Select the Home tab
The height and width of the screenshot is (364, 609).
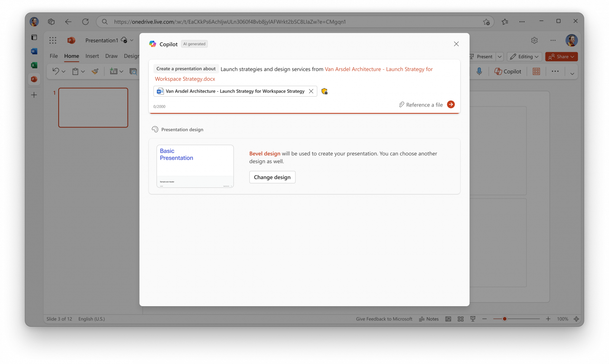[x=72, y=56]
